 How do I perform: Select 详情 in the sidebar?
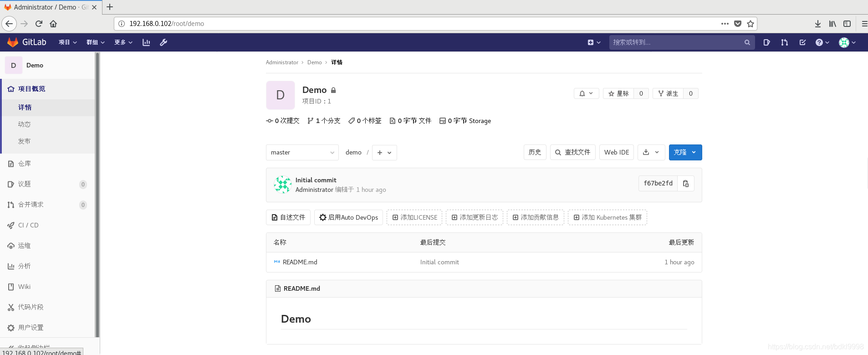[48, 108]
